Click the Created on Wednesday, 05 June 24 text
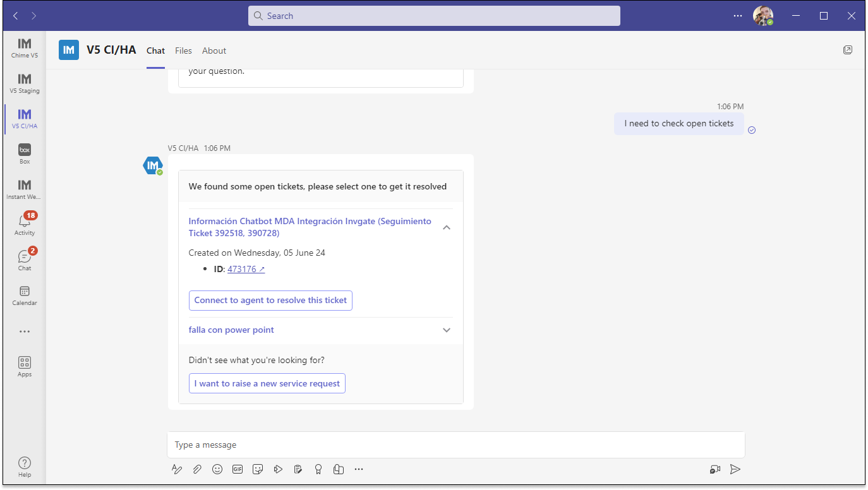 point(257,253)
